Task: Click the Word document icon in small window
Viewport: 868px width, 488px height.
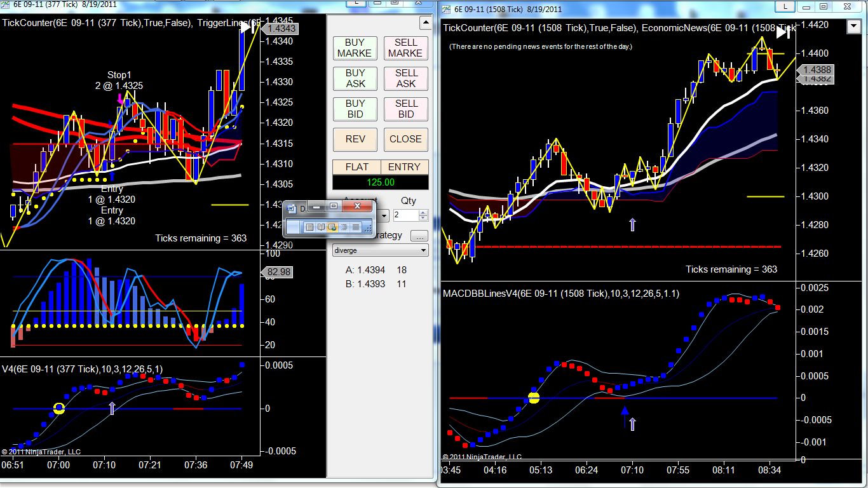Action: coord(291,208)
